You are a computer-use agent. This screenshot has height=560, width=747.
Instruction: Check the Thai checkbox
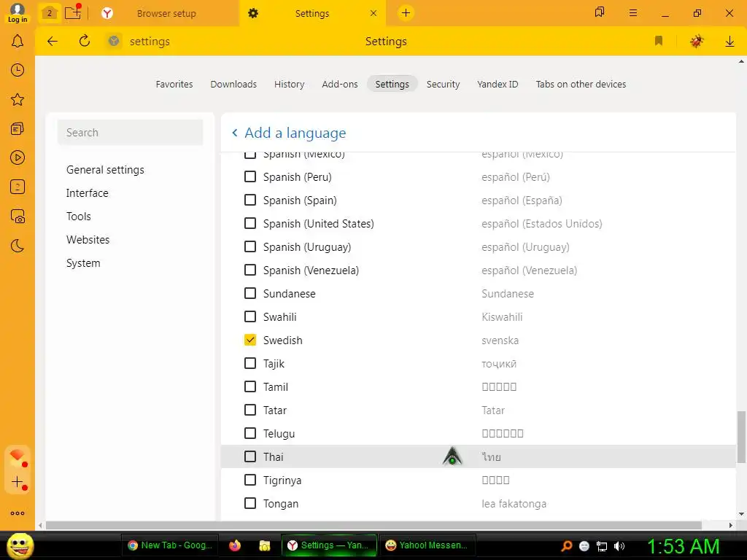[250, 456]
